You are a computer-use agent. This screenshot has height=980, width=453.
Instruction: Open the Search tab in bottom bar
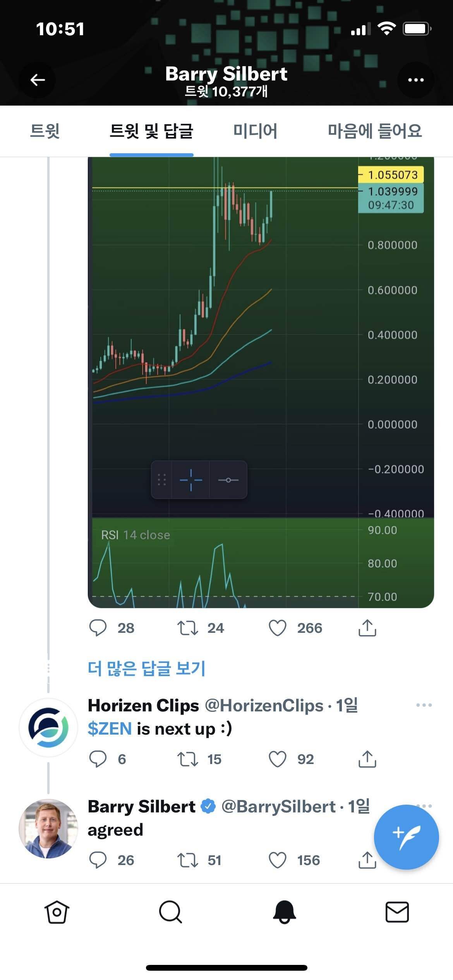click(x=170, y=912)
